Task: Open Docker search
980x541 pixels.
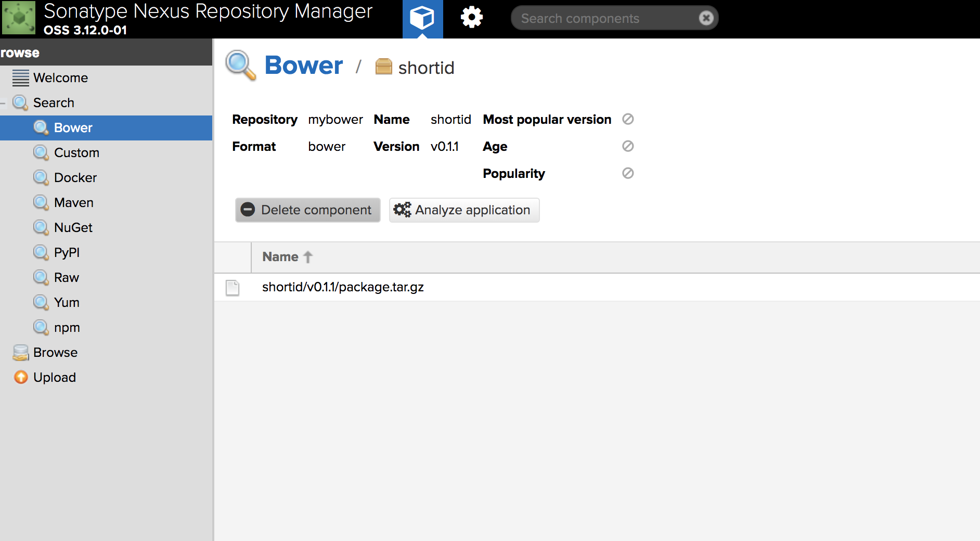Action: (x=106, y=178)
